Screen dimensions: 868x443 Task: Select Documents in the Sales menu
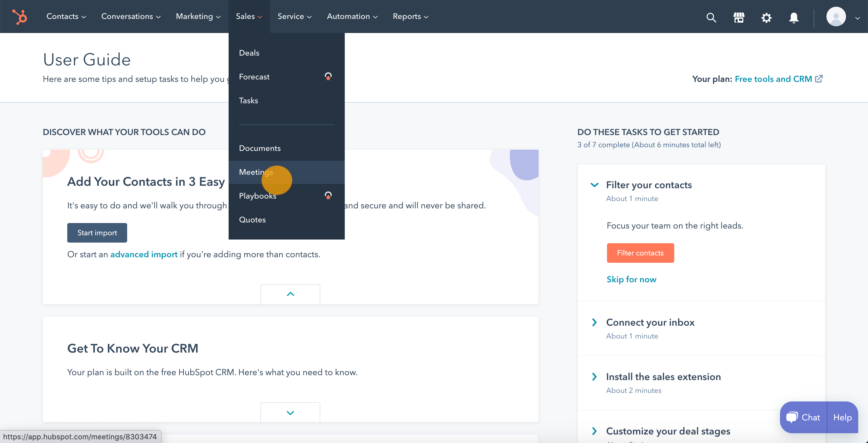click(x=286, y=148)
